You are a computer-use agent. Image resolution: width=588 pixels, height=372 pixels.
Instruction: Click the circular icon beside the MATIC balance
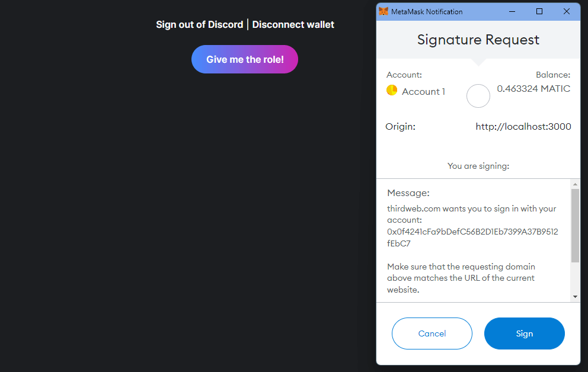tap(478, 96)
